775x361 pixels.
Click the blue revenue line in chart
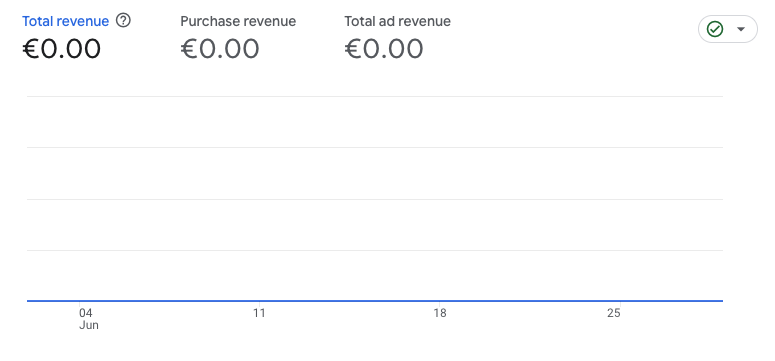375,301
